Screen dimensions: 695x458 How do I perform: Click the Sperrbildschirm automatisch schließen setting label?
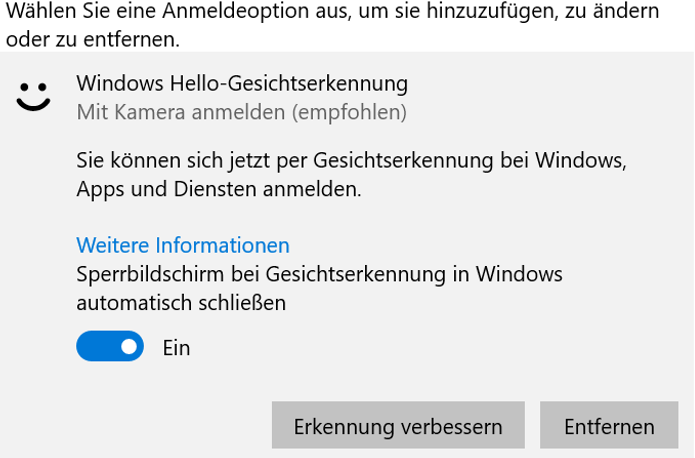click(319, 274)
